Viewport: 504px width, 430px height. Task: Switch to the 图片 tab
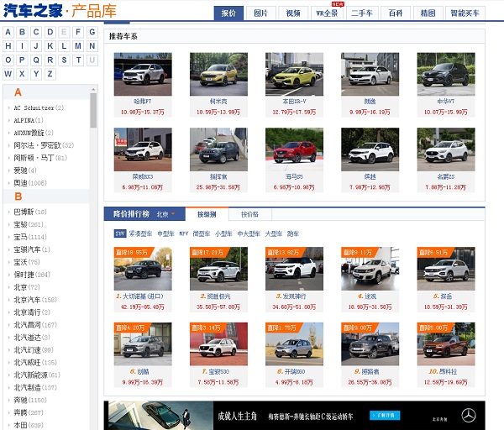pos(260,13)
